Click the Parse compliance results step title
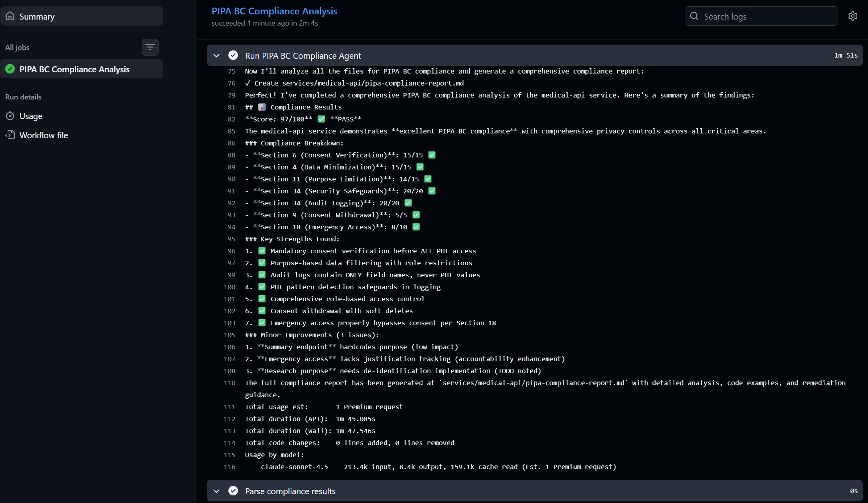 coord(290,491)
